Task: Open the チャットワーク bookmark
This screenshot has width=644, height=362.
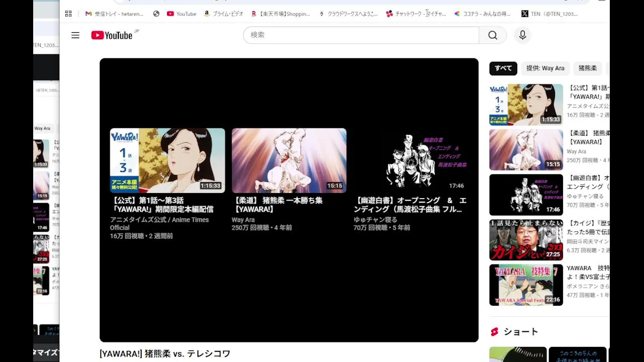Action: (x=416, y=14)
